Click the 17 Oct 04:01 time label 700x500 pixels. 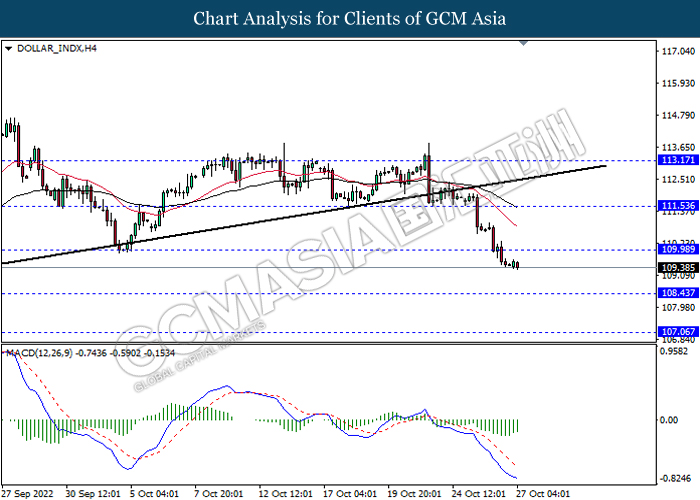coord(350,494)
